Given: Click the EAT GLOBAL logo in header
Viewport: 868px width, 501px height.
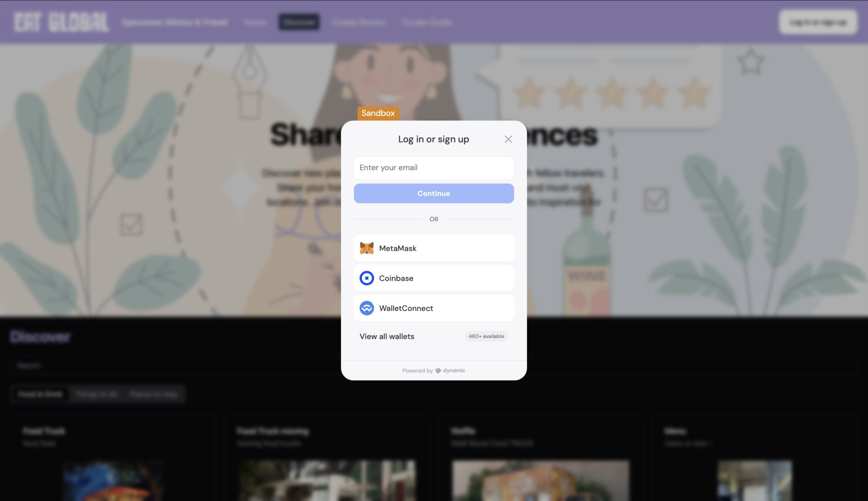Looking at the screenshot, I should 61,22.
